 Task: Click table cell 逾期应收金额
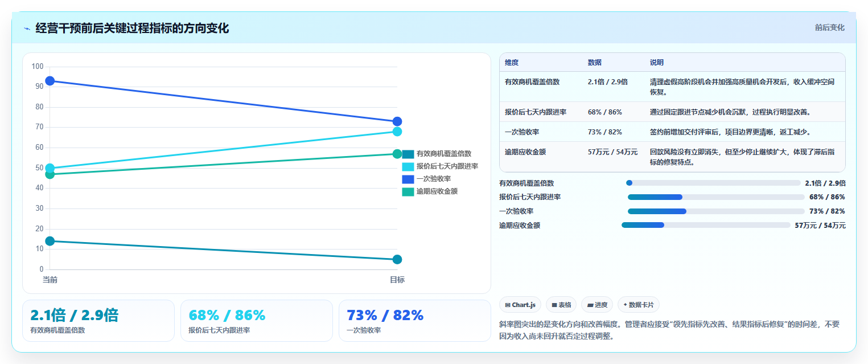coord(525,152)
